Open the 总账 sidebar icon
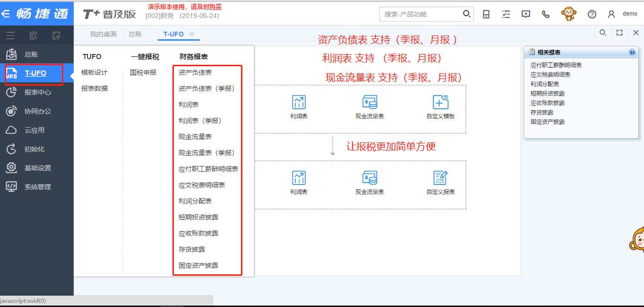Image resolution: width=644 pixels, height=307 pixels. (11, 54)
